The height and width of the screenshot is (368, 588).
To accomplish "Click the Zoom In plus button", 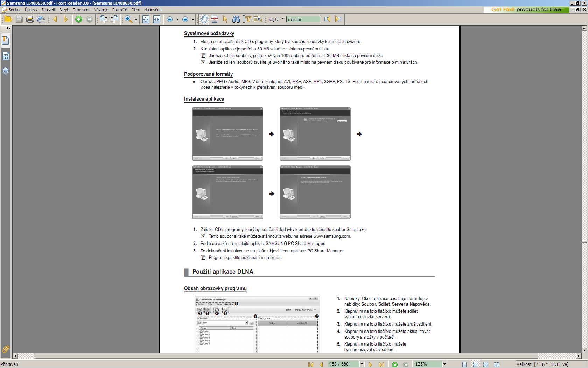I will [185, 19].
